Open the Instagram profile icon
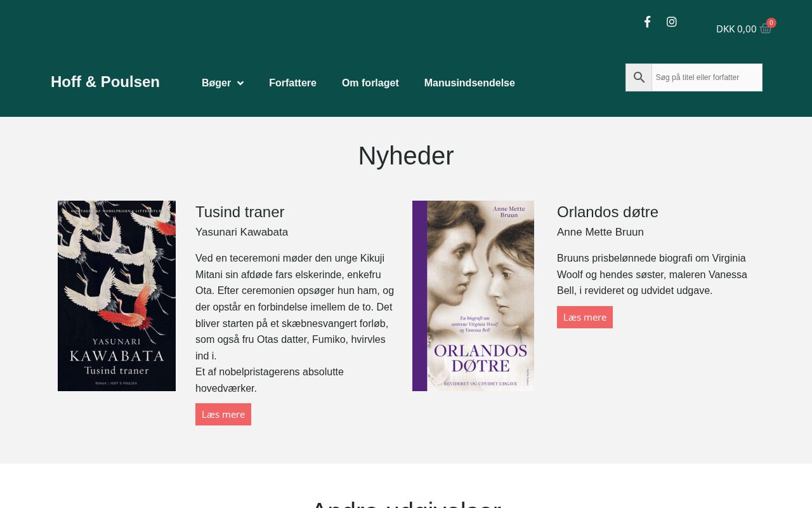The height and width of the screenshot is (508, 812). (672, 22)
